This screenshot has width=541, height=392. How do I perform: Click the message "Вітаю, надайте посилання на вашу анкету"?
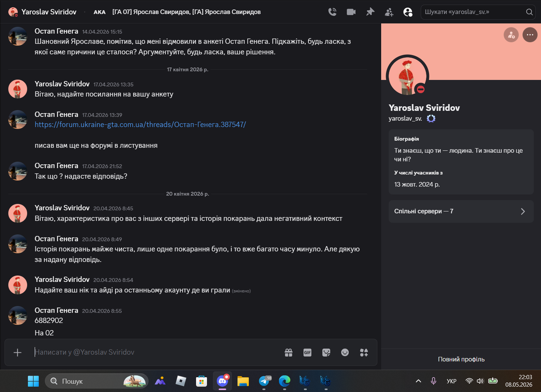[104, 94]
